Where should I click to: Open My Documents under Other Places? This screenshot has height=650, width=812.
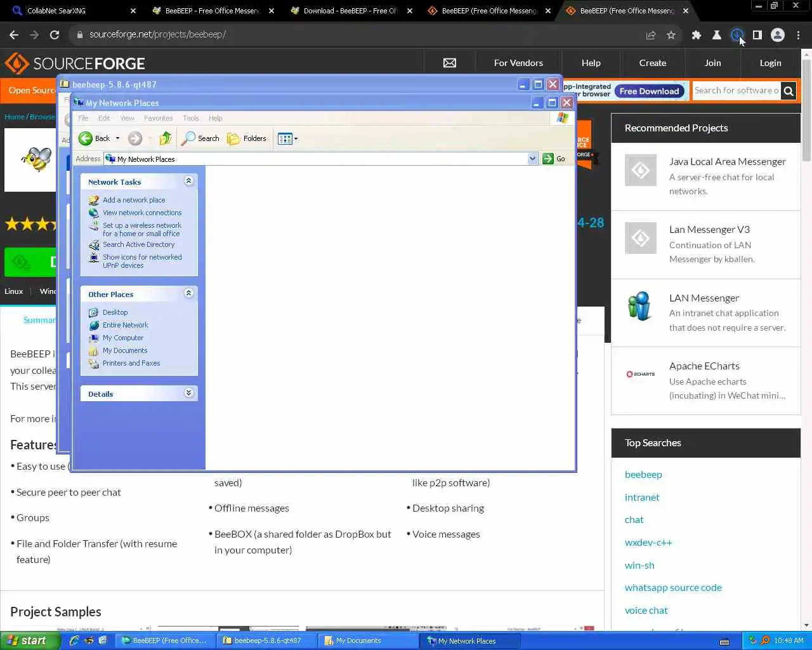pyautogui.click(x=125, y=350)
